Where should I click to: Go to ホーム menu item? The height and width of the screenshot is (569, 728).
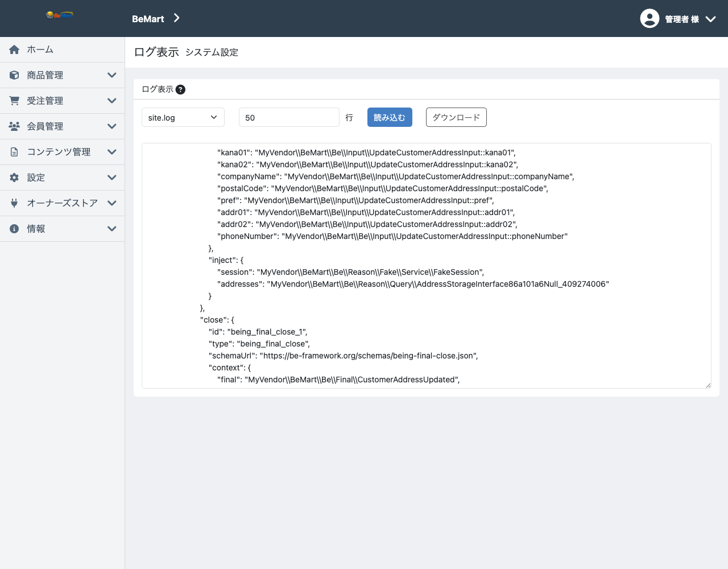(63, 50)
